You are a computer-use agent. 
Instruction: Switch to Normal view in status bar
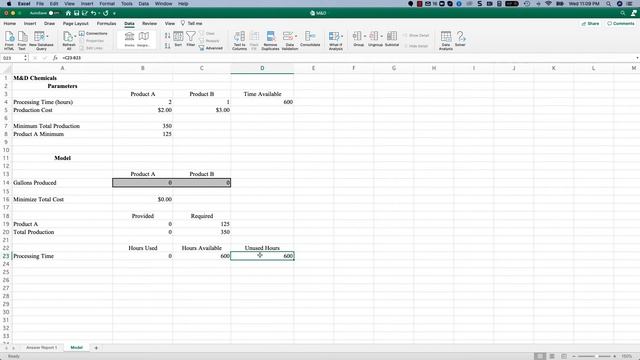pos(540,356)
